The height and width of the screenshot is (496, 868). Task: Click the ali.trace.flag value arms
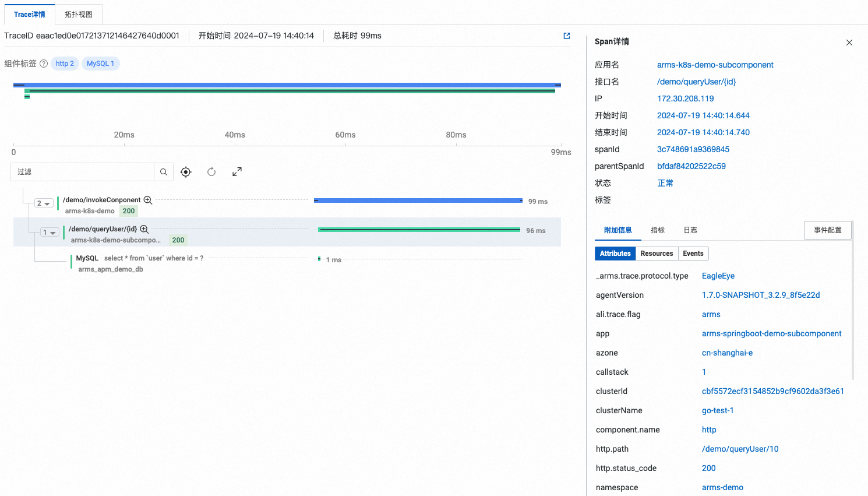[x=711, y=314]
